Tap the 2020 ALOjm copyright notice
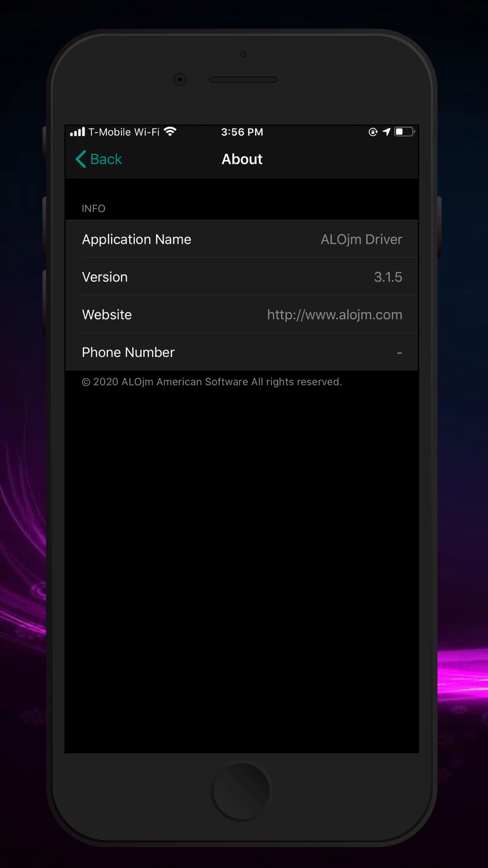The height and width of the screenshot is (868, 488). [212, 382]
